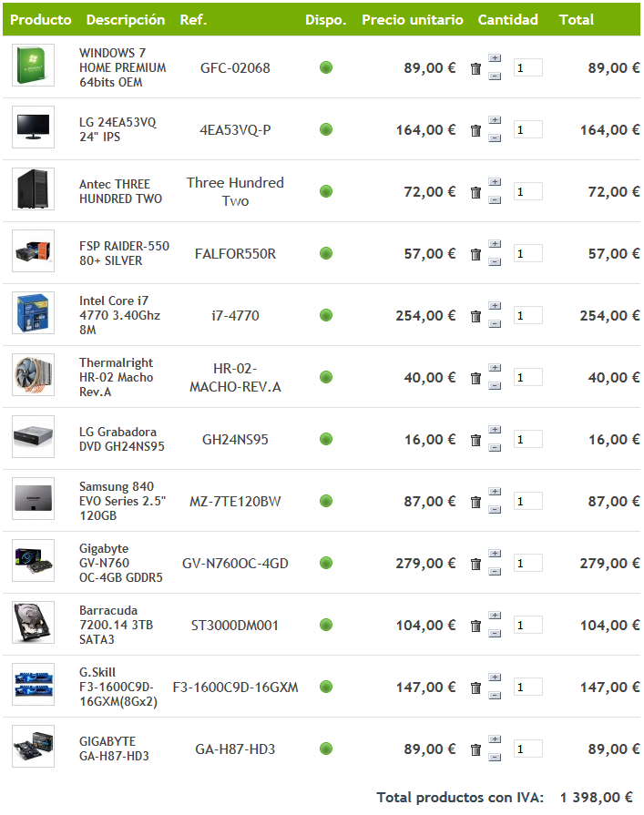The width and height of the screenshot is (644, 815).
Task: Open the LG monitor product thumbnail
Action: pyautogui.click(x=34, y=127)
